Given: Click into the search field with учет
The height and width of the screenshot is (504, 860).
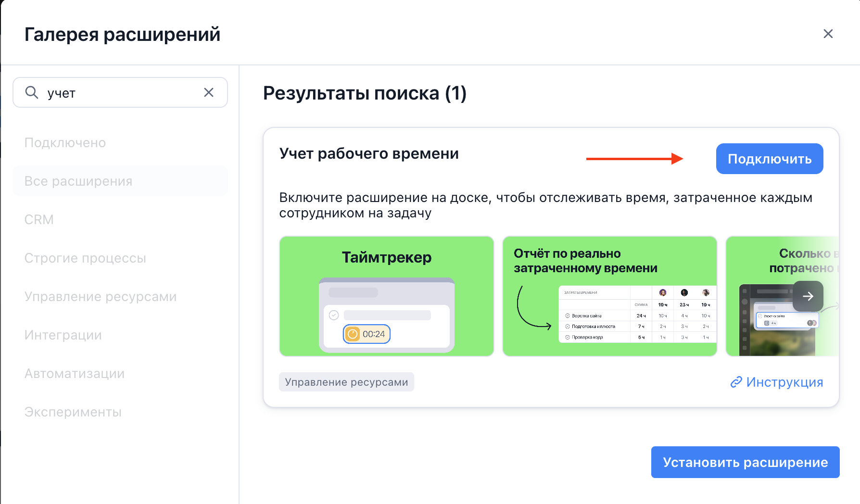Looking at the screenshot, I should (120, 93).
